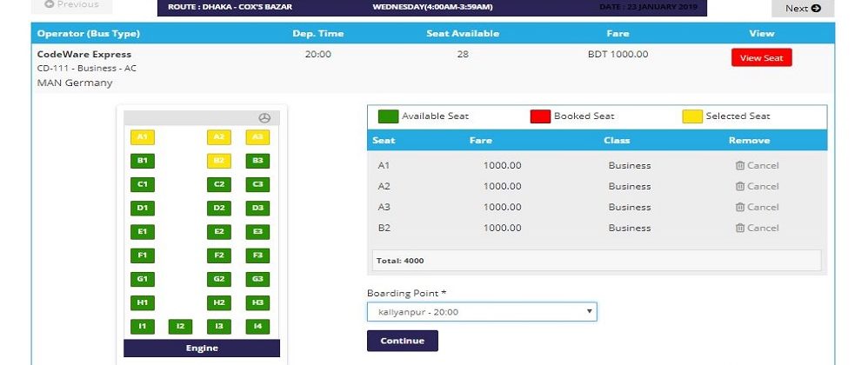Viewport: 868px width, 365px height.
Task: Select available seat E3
Action: (x=257, y=232)
